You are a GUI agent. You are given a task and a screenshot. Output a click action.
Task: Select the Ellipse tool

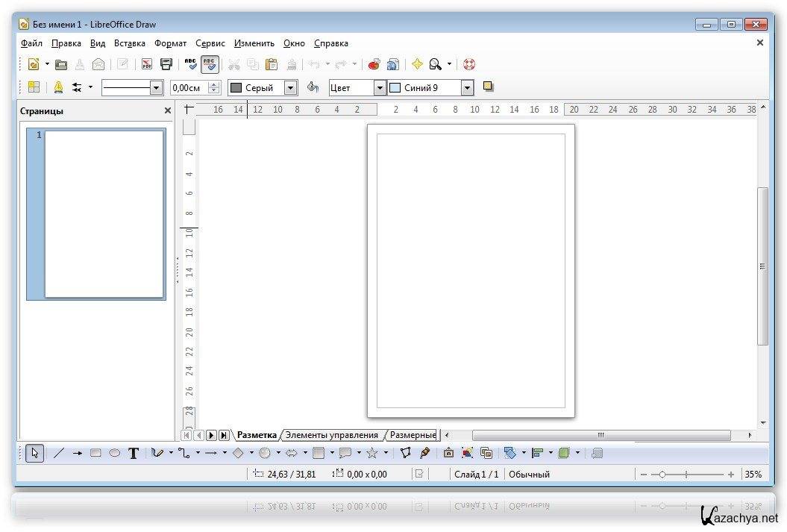[x=114, y=453]
